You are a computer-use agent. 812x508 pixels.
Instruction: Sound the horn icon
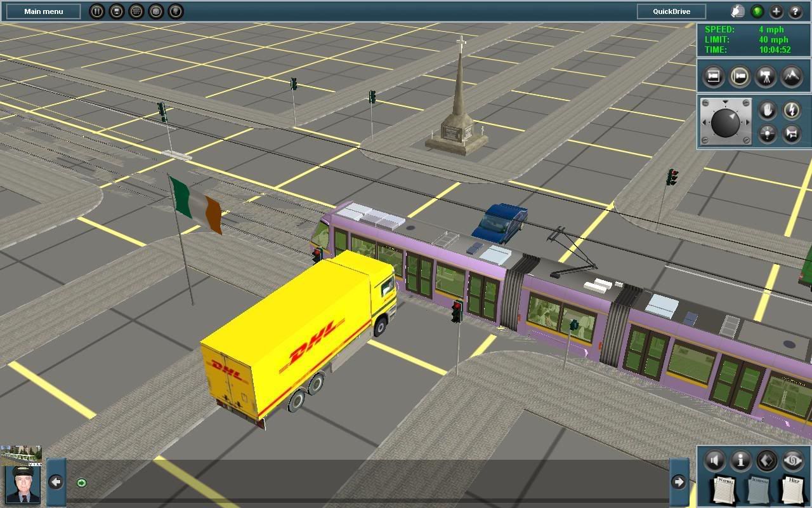tap(792, 134)
